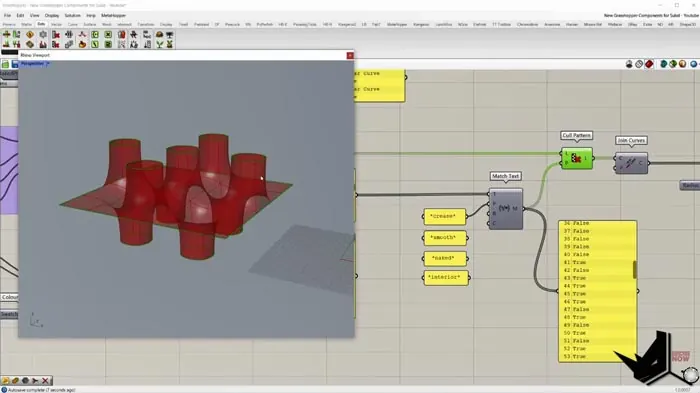Click the dark round icon in bottom-left widget
Image resolution: width=700 pixels, height=393 pixels.
[25, 380]
